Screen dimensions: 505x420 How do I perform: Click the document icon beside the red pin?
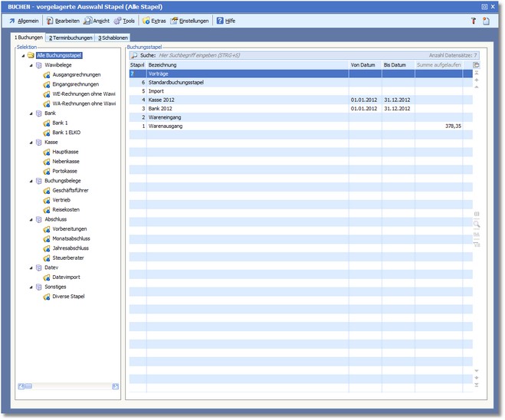(x=486, y=21)
